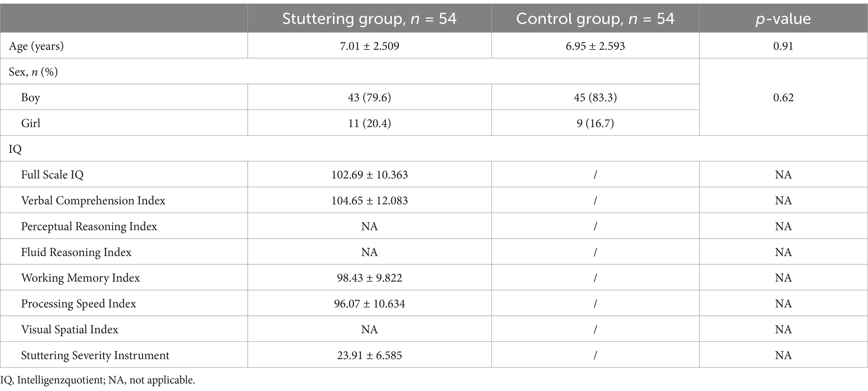
Task: Select the Full Scale IQ value 102.69 ± 10.363
Action: (x=370, y=175)
